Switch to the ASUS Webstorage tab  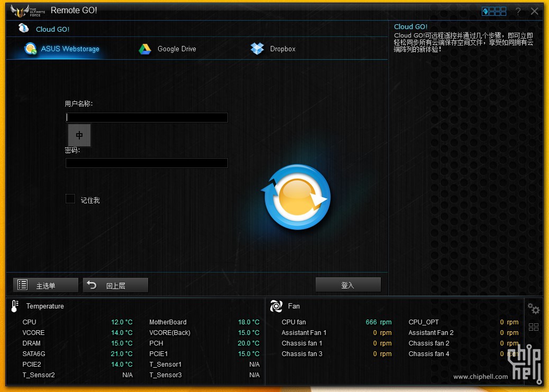tap(62, 49)
